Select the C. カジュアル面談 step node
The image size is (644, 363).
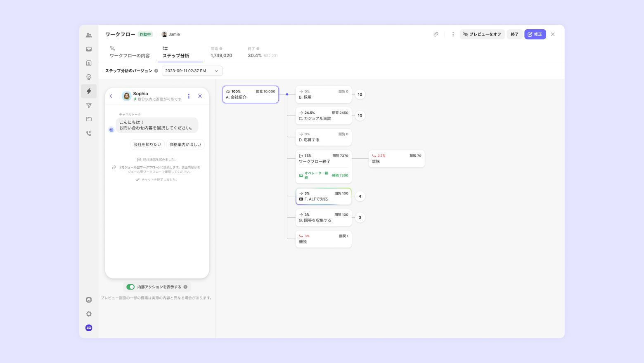pyautogui.click(x=324, y=116)
